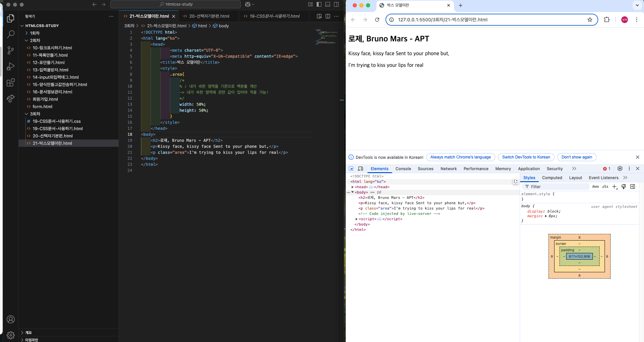Viewport: 644px width, 342px height.
Task: Bookmark this page with the star icon
Action: pyautogui.click(x=590, y=20)
